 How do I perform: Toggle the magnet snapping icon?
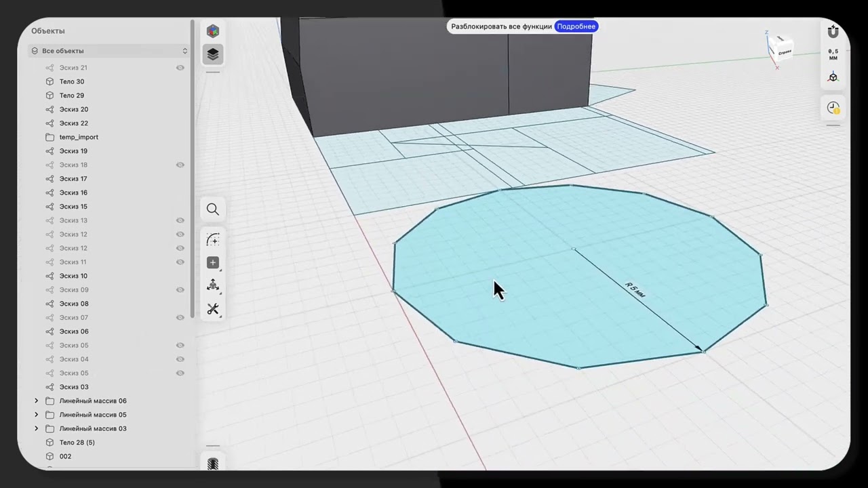833,31
